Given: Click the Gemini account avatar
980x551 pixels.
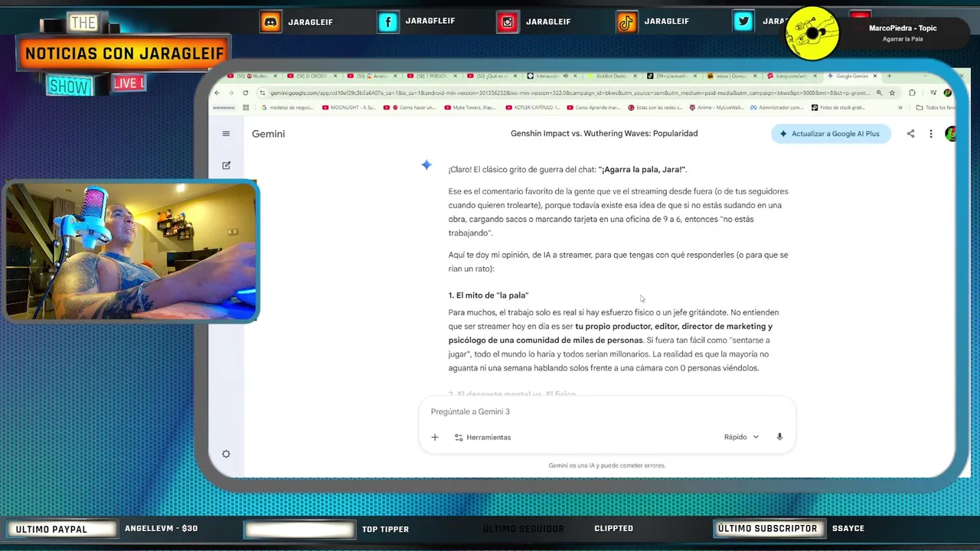Looking at the screenshot, I should coord(951,133).
